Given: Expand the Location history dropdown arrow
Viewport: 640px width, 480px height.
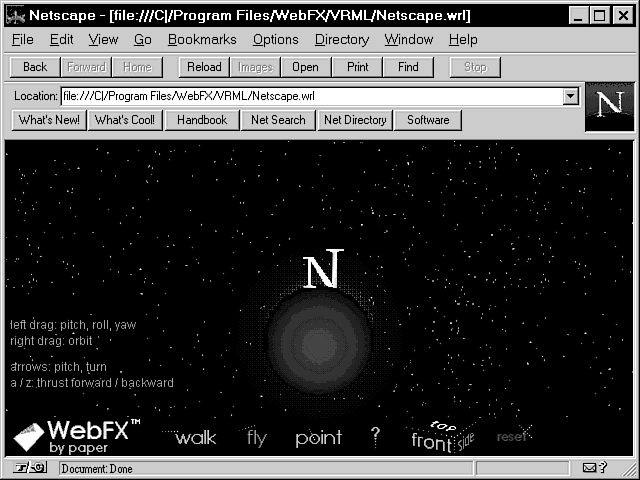Looking at the screenshot, I should click(x=571, y=97).
